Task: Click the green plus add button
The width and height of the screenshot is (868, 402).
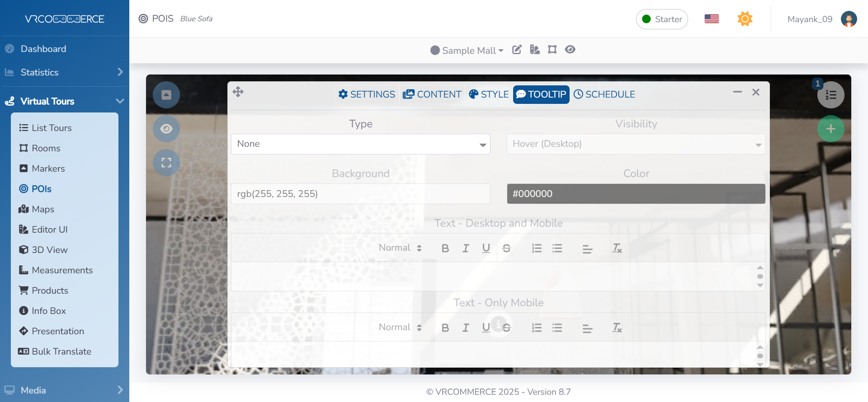Action: coord(830,129)
